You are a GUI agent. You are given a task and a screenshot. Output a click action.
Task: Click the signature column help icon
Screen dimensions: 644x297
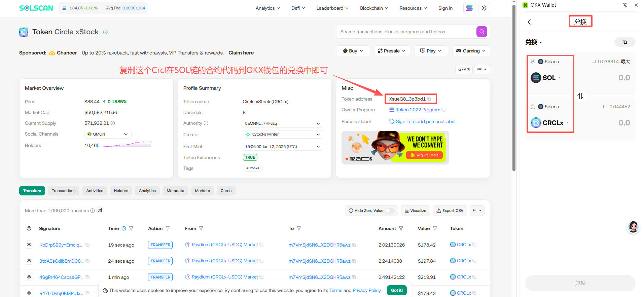29,228
